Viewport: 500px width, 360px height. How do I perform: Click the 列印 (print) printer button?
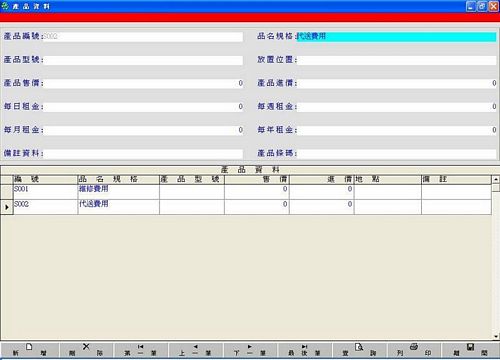(x=414, y=350)
